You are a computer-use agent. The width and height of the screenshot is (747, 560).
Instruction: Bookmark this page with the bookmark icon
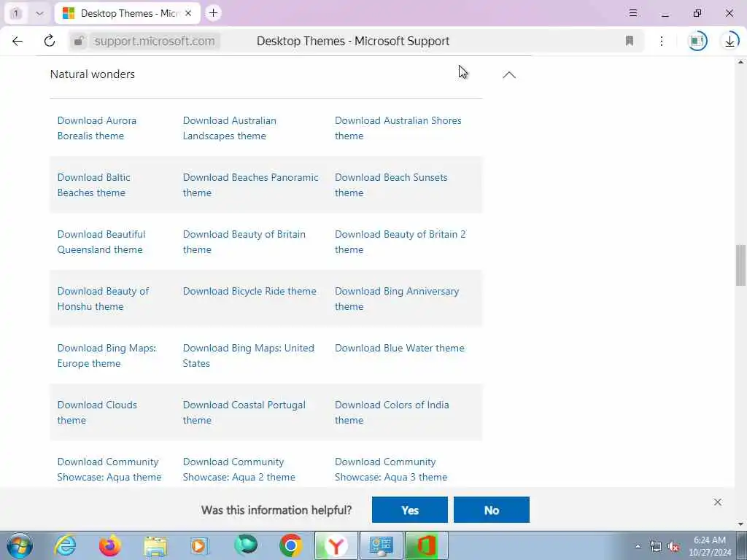630,41
